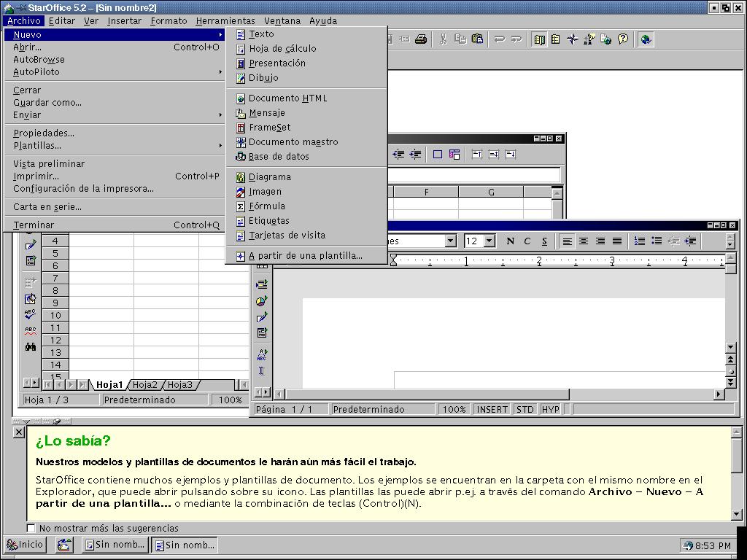Click the Print icon in main toolbar
This screenshot has height=560, width=747.
pyautogui.click(x=421, y=39)
